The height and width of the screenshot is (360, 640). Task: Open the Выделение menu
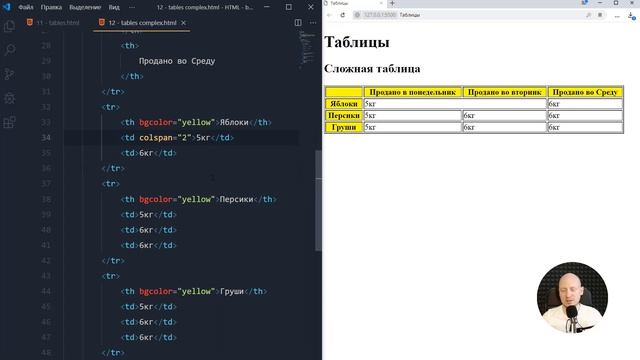pyautogui.click(x=85, y=7)
